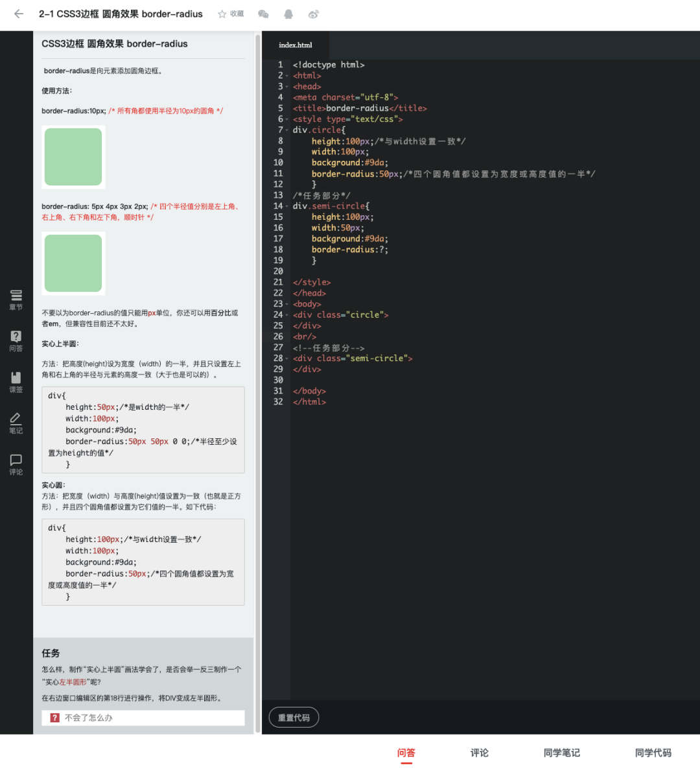The height and width of the screenshot is (771, 700).
Task: Switch to the 同学笔记 bottom tab
Action: pyautogui.click(x=561, y=753)
